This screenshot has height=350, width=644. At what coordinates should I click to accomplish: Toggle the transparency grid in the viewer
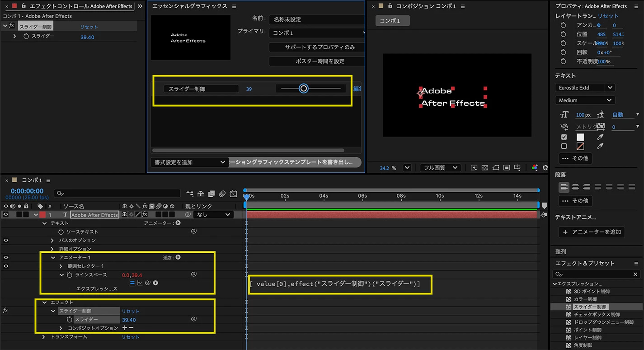coord(485,167)
